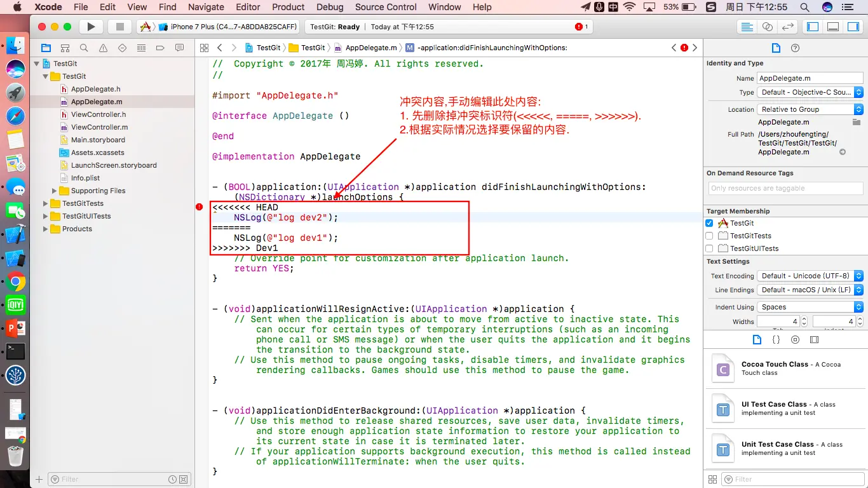This screenshot has width=868, height=488.
Task: Expand the TestGitTests group
Action: coord(46,203)
